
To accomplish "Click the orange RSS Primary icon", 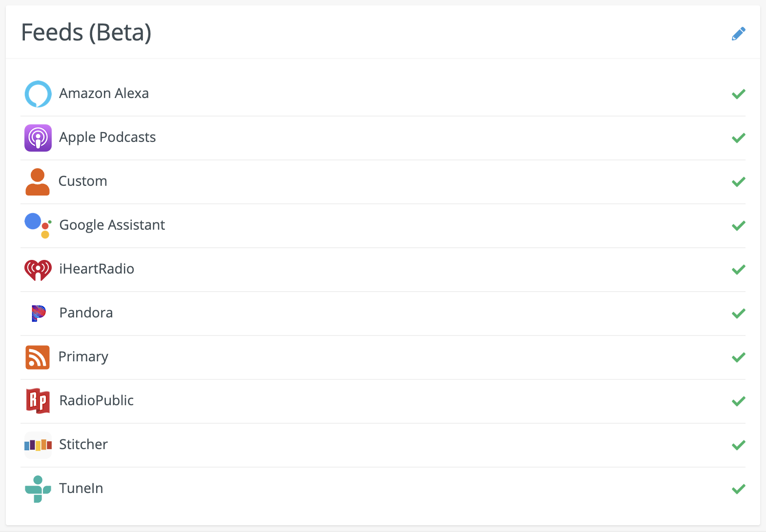I will 38,357.
